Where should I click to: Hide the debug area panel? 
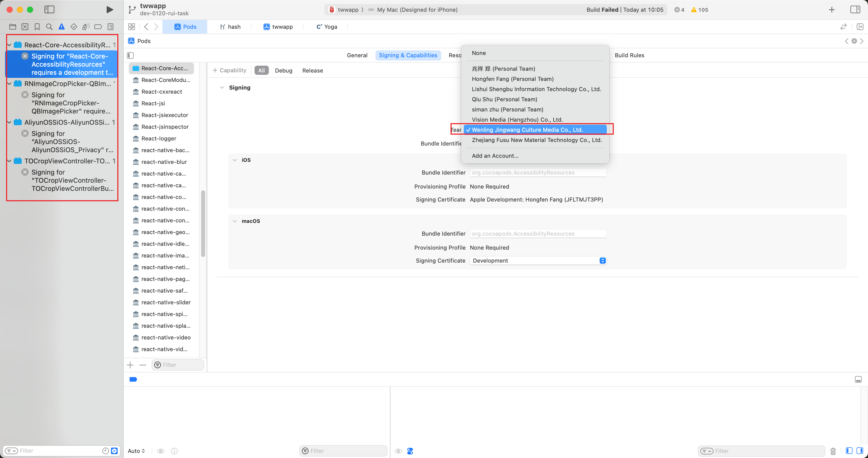tap(858, 380)
